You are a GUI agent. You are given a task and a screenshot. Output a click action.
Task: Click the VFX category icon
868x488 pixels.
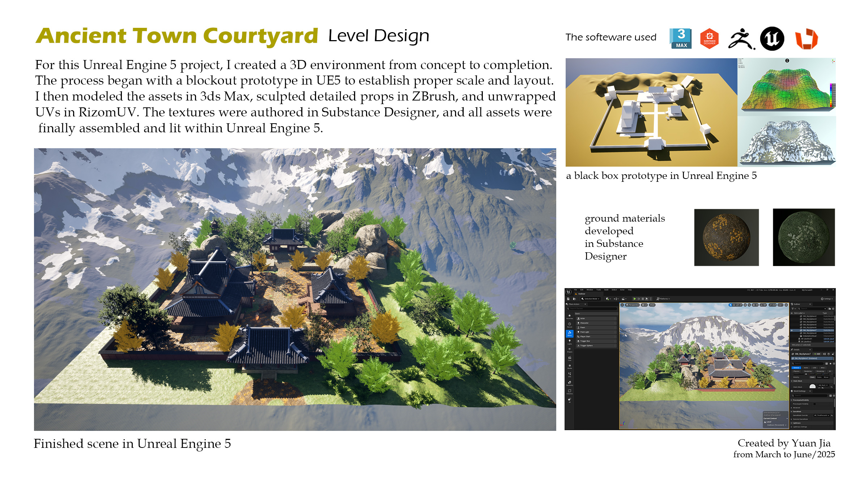(x=570, y=374)
